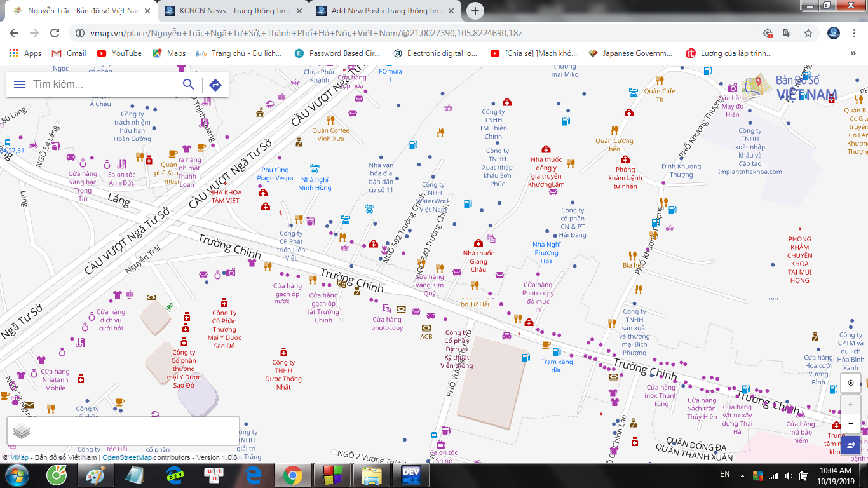This screenshot has height=488, width=868.
Task: Click the magnifier search icon
Action: coord(189,85)
